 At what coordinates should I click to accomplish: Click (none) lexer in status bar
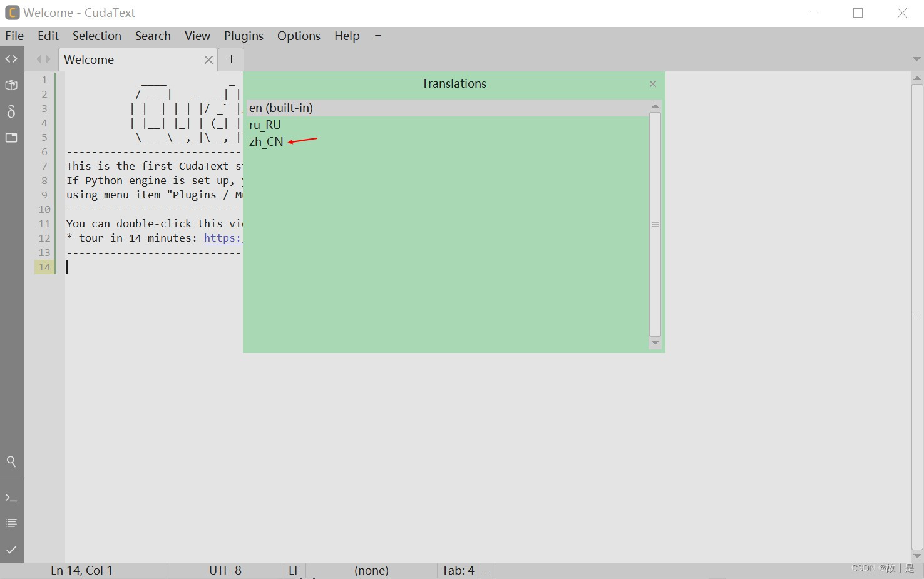(371, 571)
